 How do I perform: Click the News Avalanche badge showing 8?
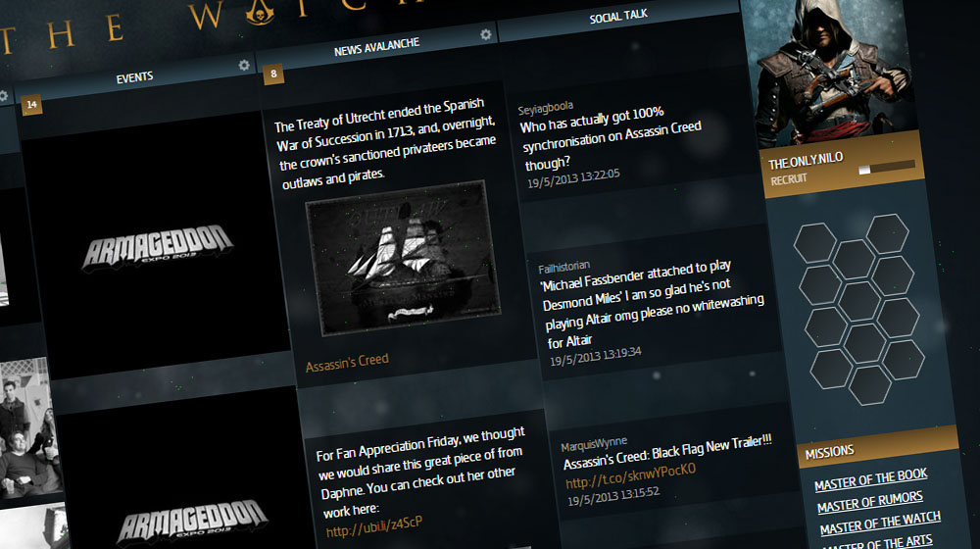coord(273,75)
